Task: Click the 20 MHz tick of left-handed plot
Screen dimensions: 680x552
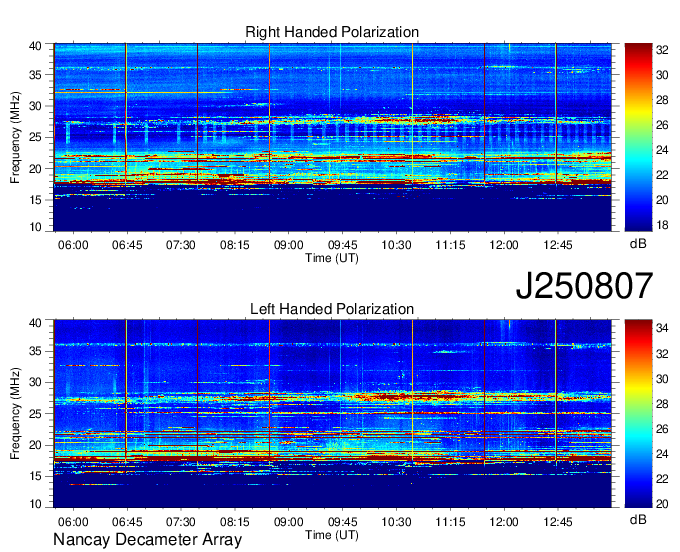Action: click(35, 445)
